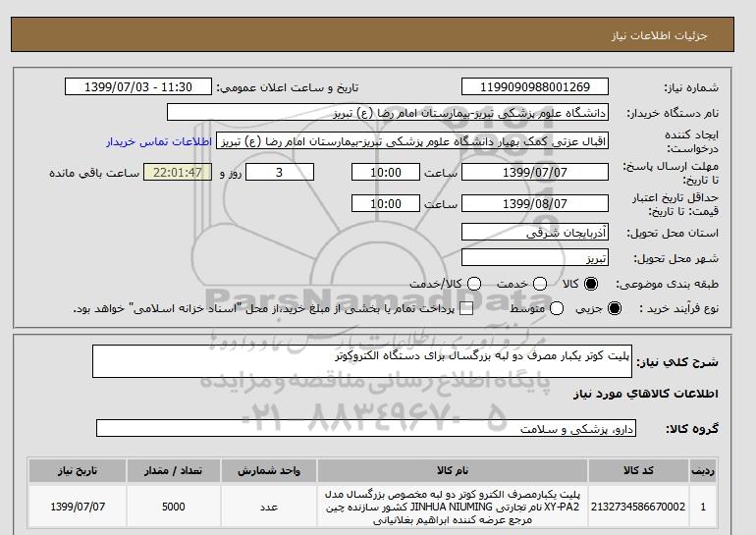
Task: Click the goods group field دارو، پزشکی و سلامت
Action: tap(366, 428)
